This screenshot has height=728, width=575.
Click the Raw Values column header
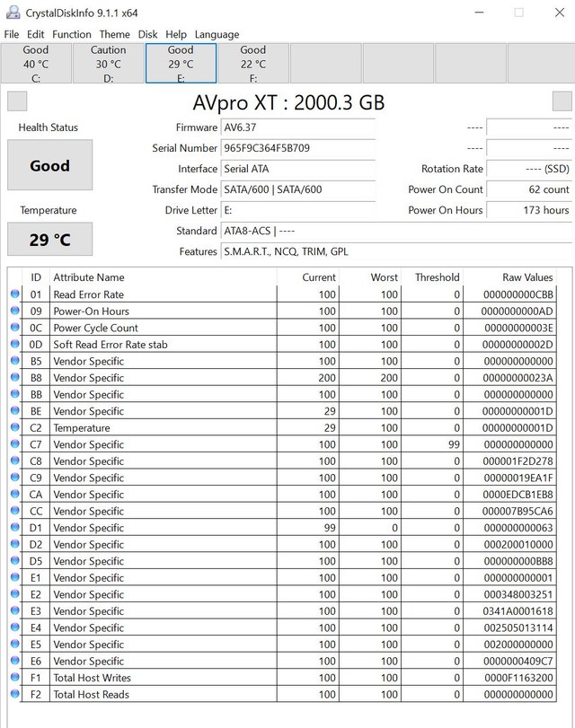click(x=510, y=277)
